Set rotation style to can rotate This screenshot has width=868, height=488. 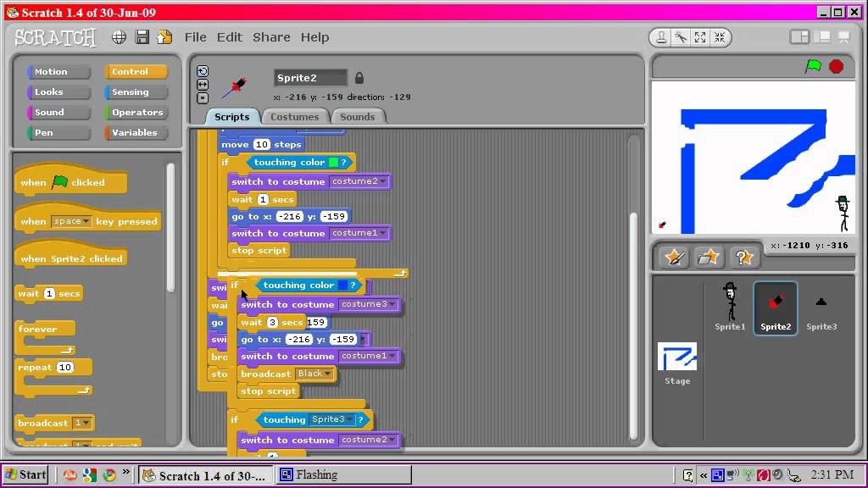point(203,71)
